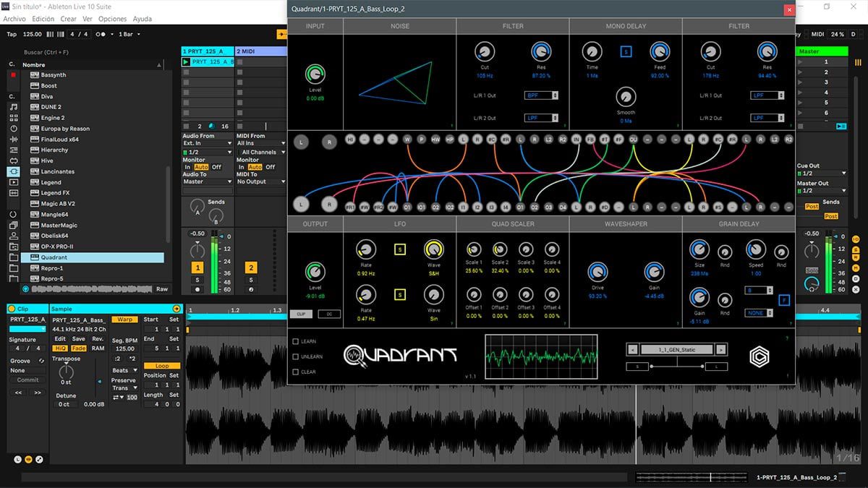The width and height of the screenshot is (868, 488).
Task: Click the Waveshaper Drive knob
Action: 597,272
